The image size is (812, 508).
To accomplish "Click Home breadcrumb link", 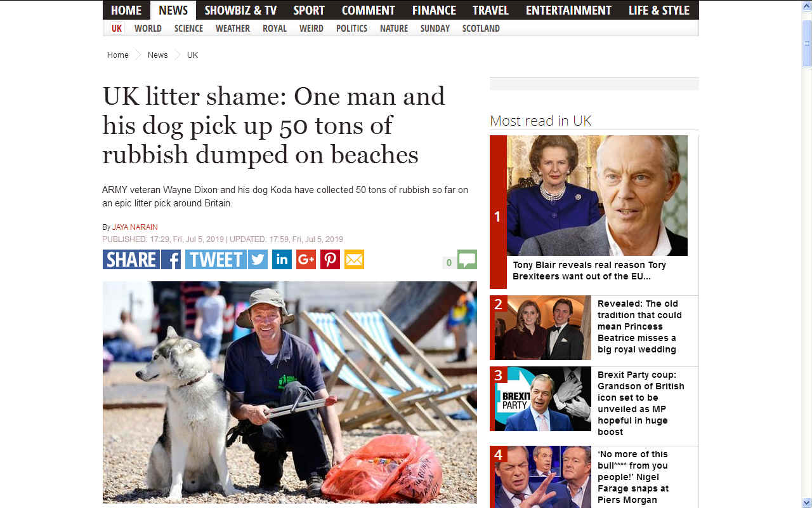I will 118,55.
